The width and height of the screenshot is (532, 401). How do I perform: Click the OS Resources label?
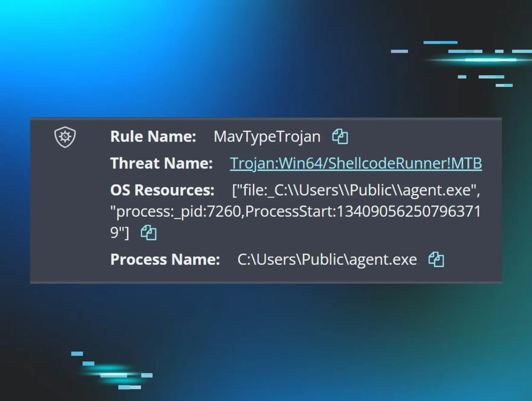point(162,190)
